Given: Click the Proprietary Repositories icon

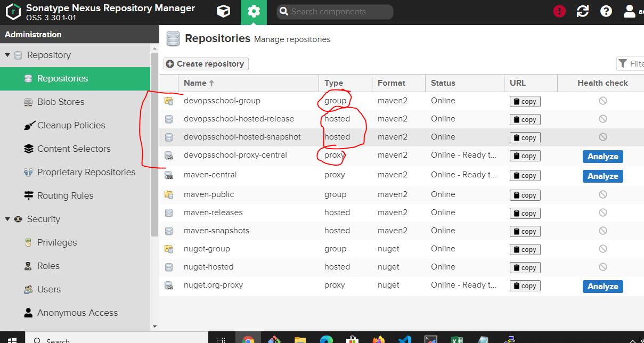Looking at the screenshot, I should [28, 172].
